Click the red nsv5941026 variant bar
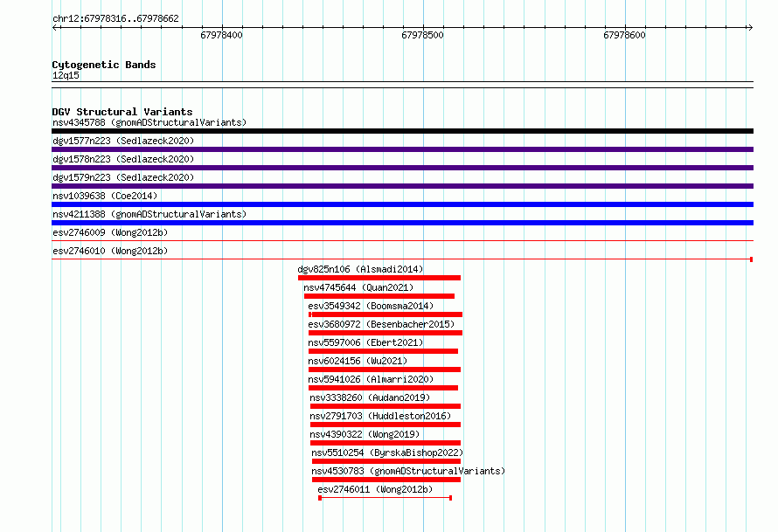The image size is (778, 532). click(383, 388)
